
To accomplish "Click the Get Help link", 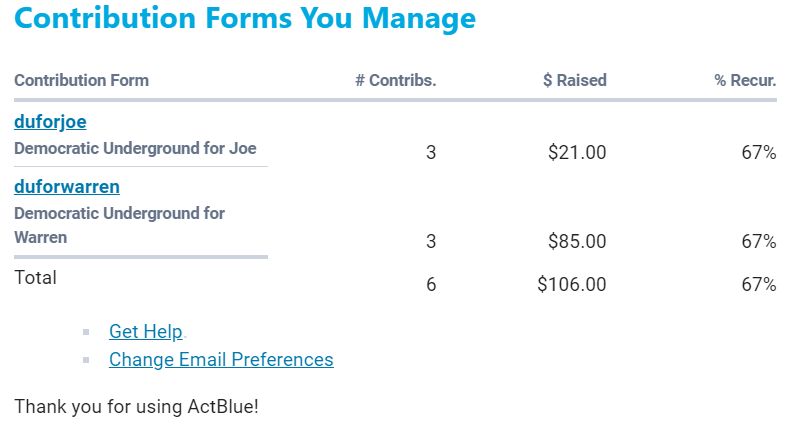I will pyautogui.click(x=146, y=332).
